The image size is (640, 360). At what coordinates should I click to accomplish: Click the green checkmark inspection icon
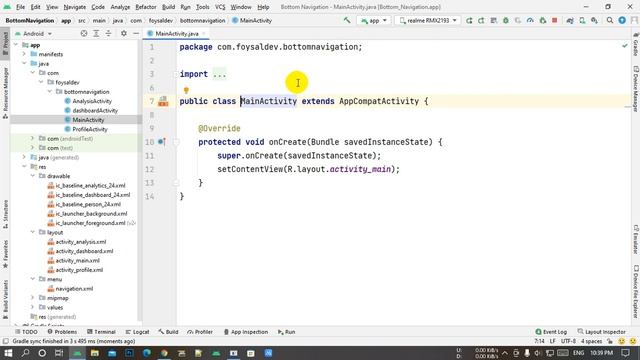pyautogui.click(x=625, y=46)
